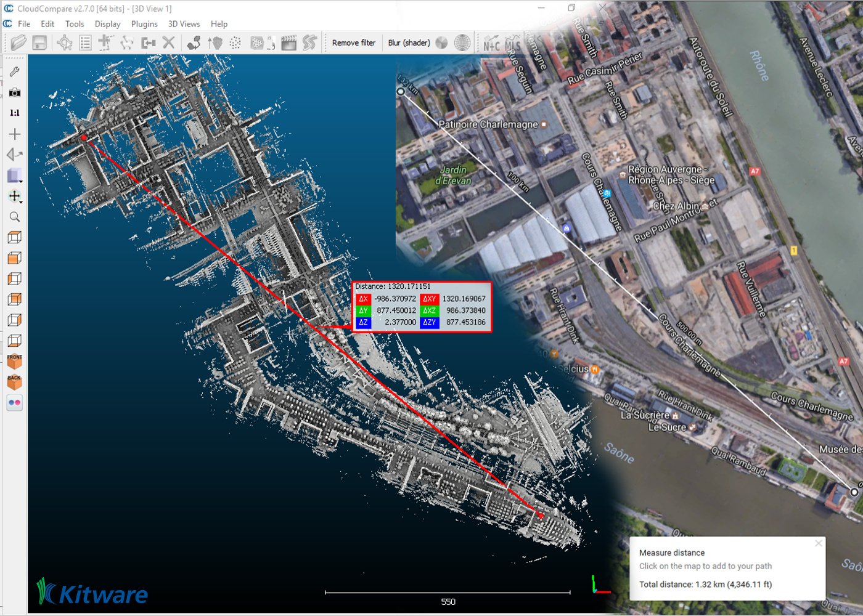Click the Remove filter button

coord(354,43)
